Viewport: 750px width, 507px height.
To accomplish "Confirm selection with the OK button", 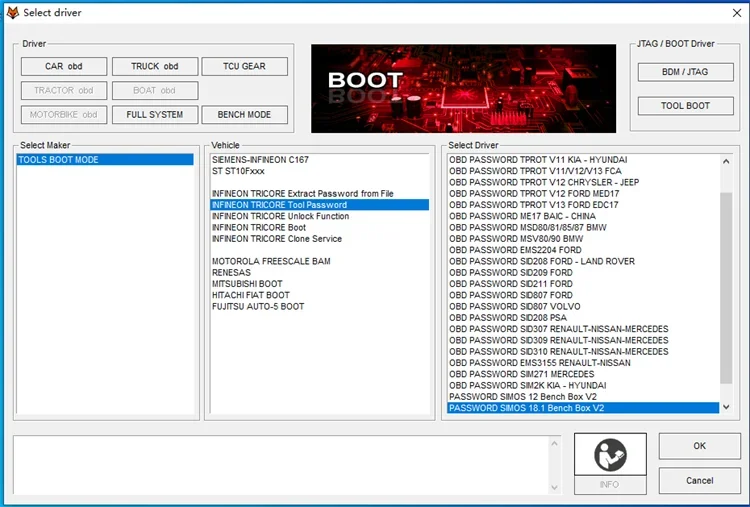I will [699, 446].
